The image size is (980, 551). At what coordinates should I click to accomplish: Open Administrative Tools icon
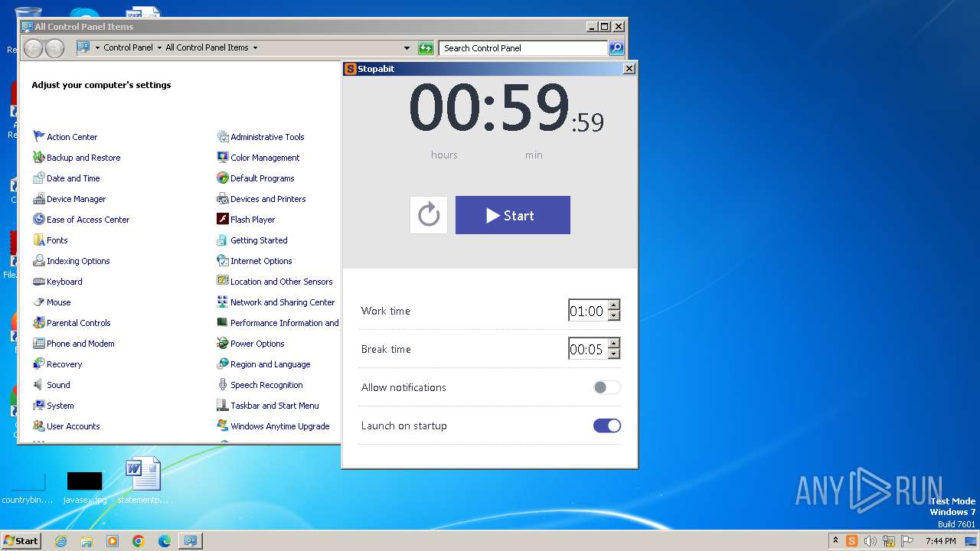[x=223, y=136]
